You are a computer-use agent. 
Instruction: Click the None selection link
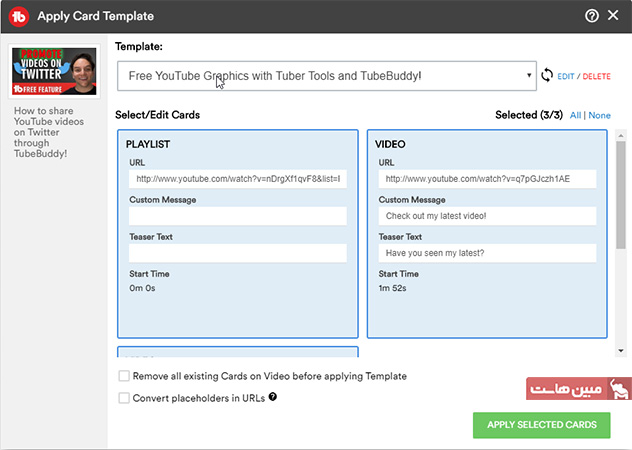point(599,115)
